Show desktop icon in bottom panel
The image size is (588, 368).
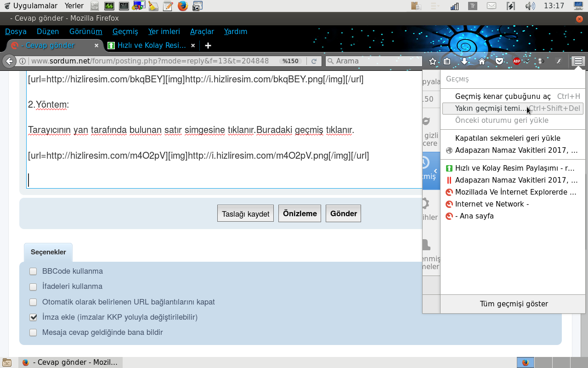click(6, 362)
